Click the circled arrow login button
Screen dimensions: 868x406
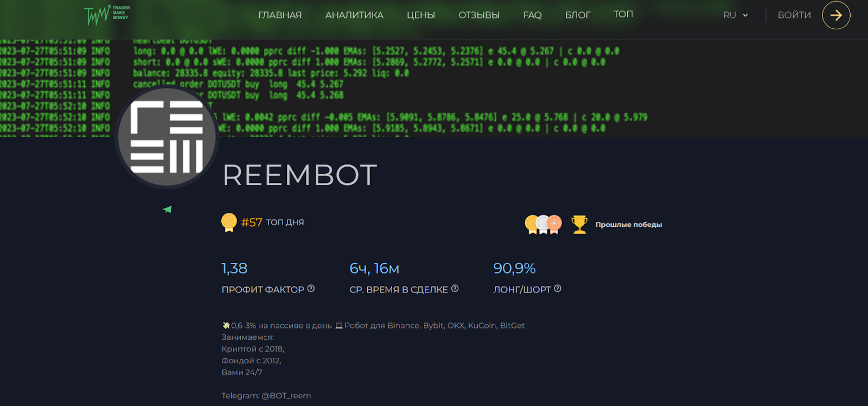point(836,15)
